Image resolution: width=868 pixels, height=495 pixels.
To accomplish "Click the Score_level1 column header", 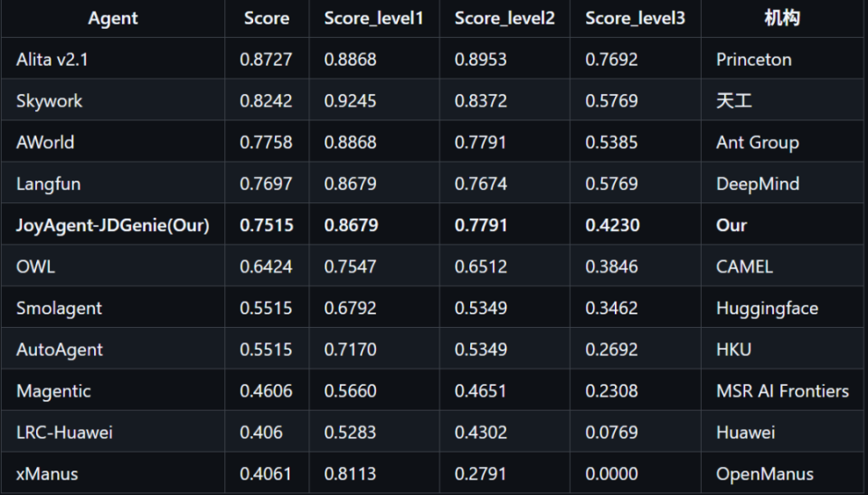I will (373, 18).
